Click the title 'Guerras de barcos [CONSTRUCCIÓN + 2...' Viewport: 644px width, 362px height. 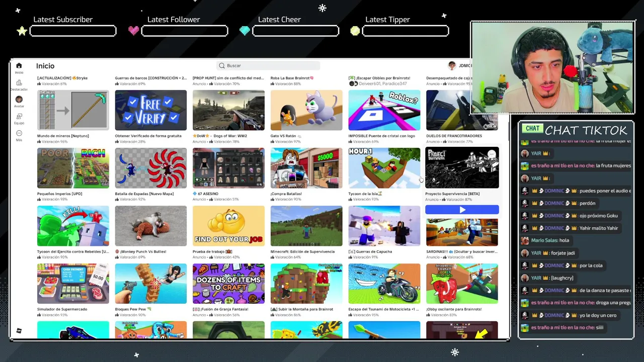[150, 78]
